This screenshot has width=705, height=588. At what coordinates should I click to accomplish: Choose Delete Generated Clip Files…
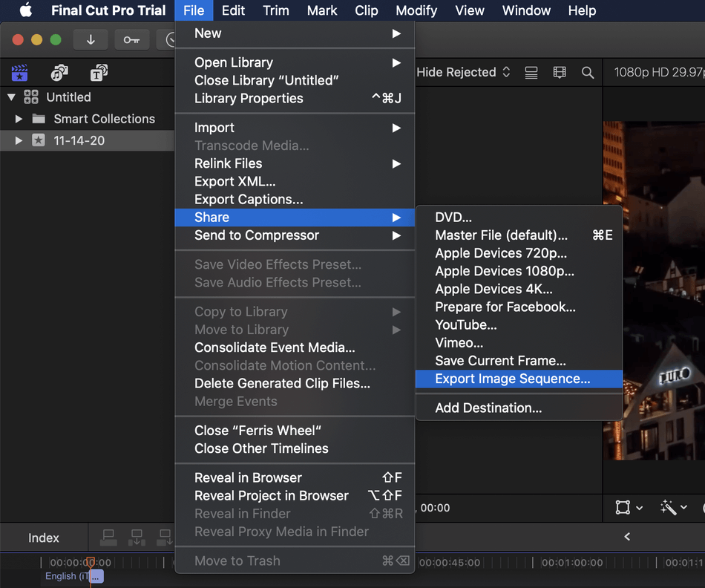(x=295, y=383)
